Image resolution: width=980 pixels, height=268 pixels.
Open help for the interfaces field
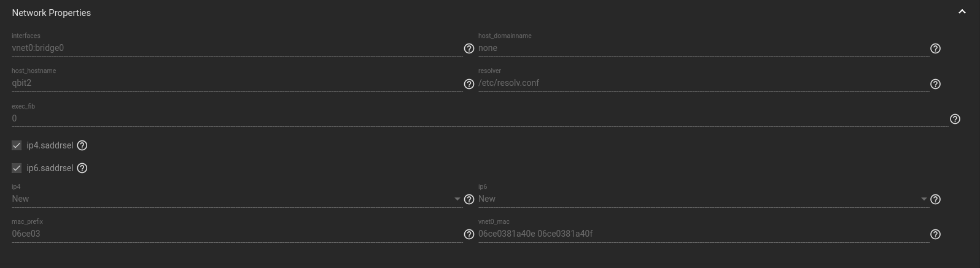click(x=469, y=48)
